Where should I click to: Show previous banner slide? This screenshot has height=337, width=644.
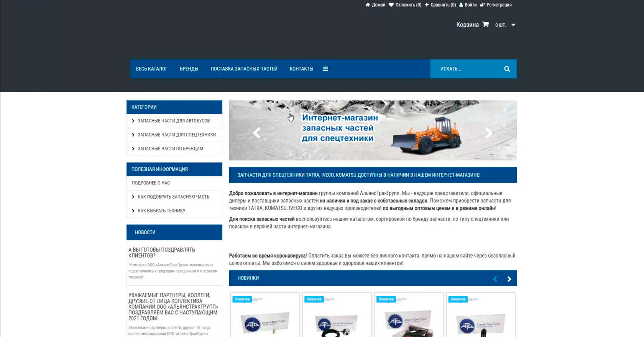257,133
